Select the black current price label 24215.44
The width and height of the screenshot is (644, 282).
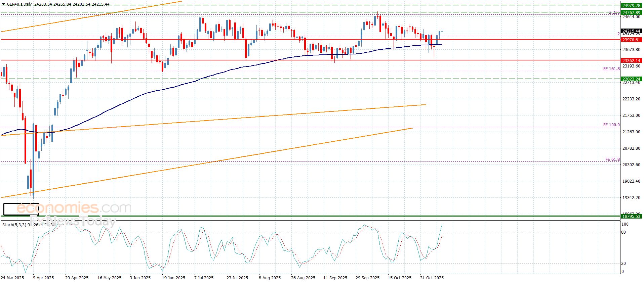631,31
